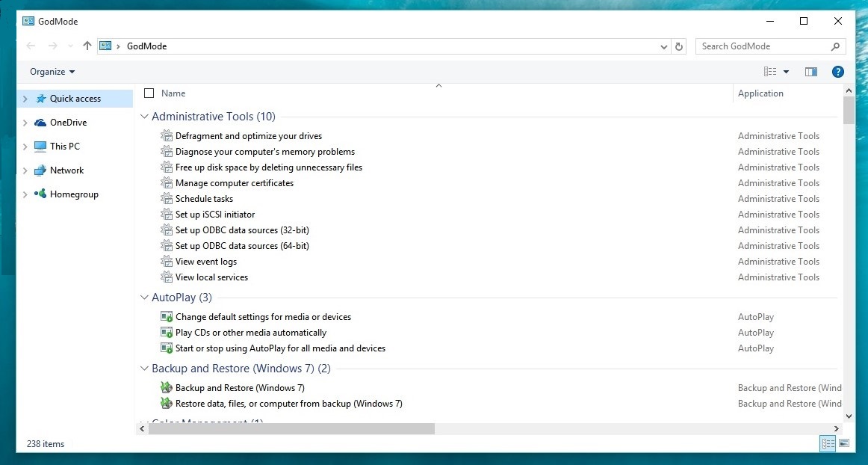Select the View local services entry

[x=211, y=277]
